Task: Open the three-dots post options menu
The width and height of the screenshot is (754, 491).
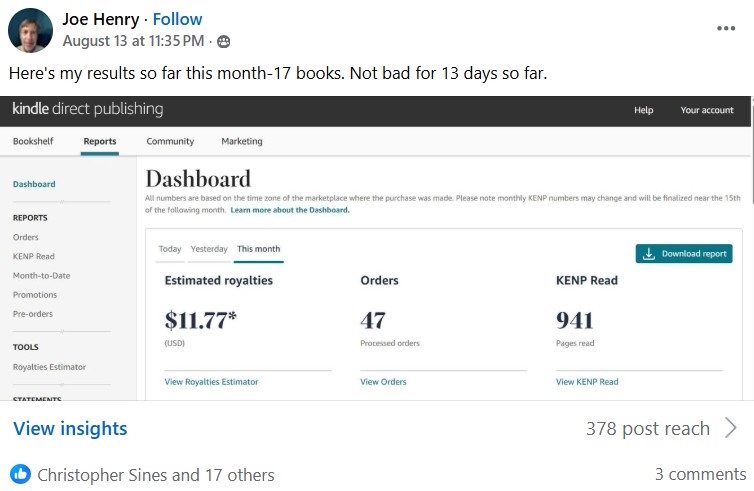Action: pyautogui.click(x=726, y=28)
